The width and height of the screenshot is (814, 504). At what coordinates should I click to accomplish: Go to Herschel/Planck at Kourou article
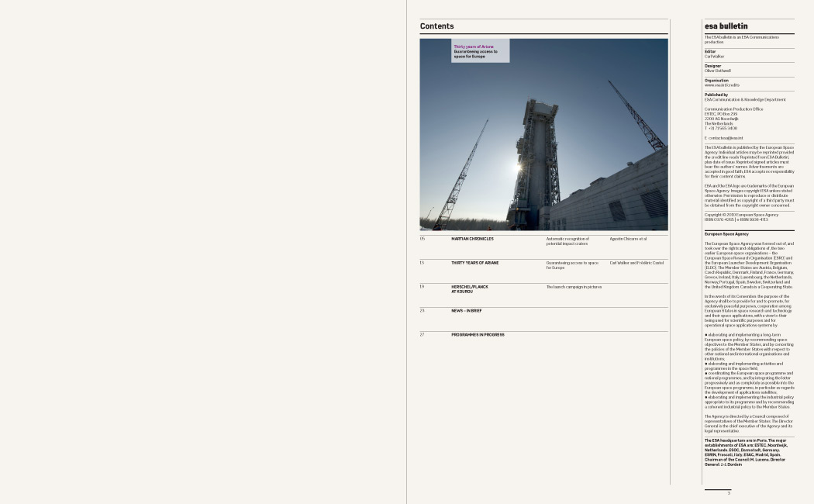(x=470, y=288)
